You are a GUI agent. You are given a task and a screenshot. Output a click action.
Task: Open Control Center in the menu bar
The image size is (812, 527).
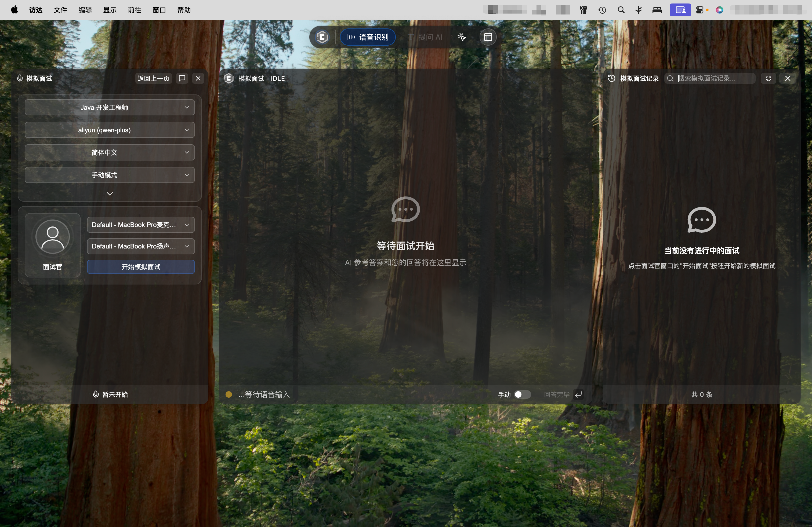point(699,10)
